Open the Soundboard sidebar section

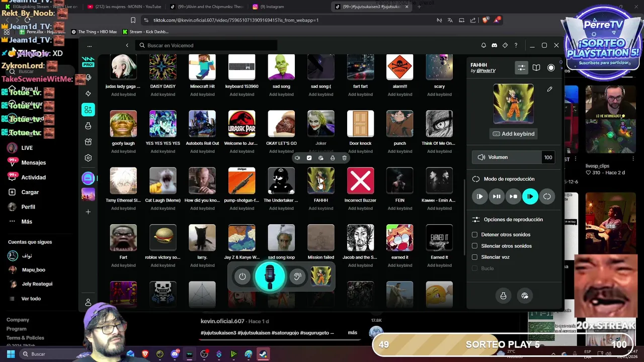88,110
